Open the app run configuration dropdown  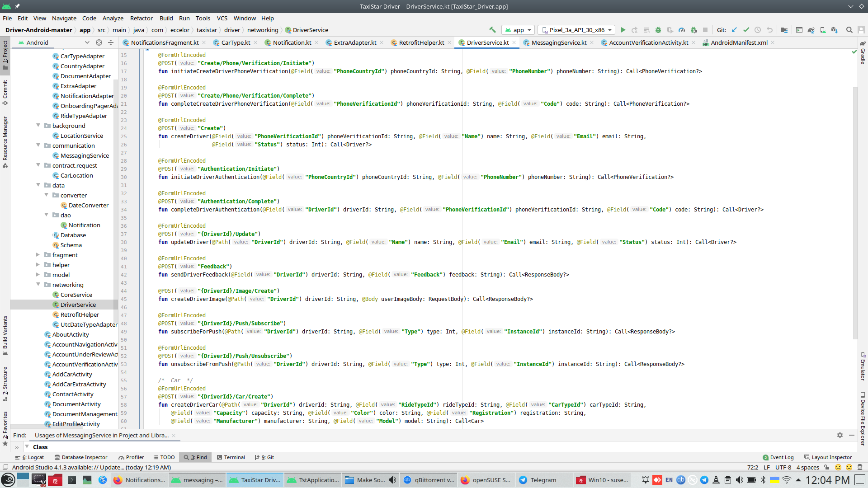(x=519, y=30)
